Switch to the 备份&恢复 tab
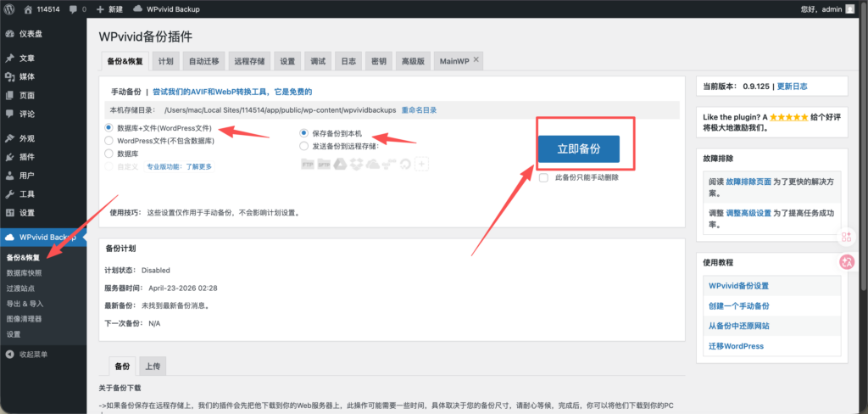This screenshot has height=414, width=868. tap(125, 62)
